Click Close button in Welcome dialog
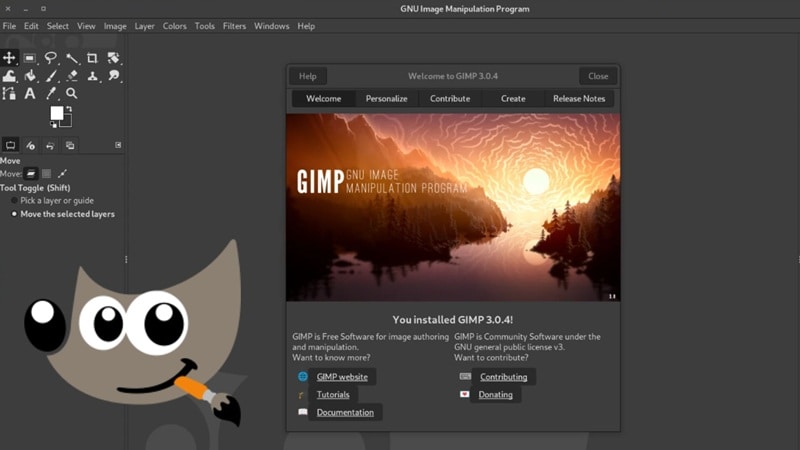This screenshot has width=800, height=450. tap(598, 76)
